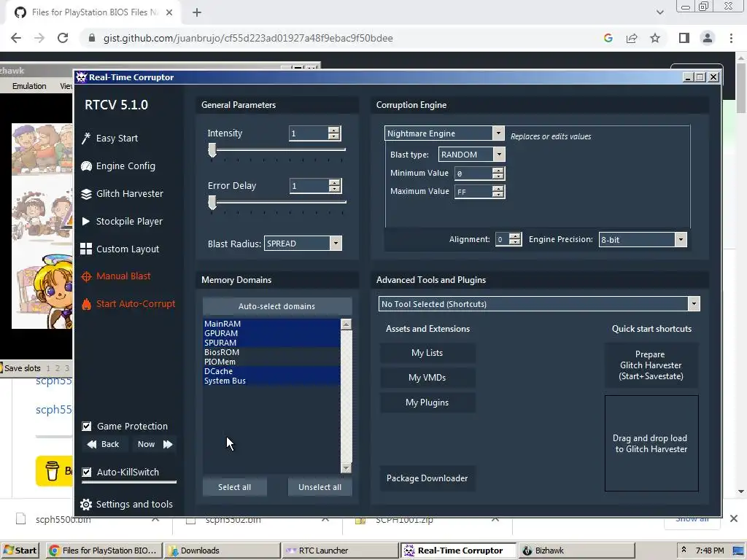
Task: Click the Alignment spinner arrows
Action: [x=514, y=239]
